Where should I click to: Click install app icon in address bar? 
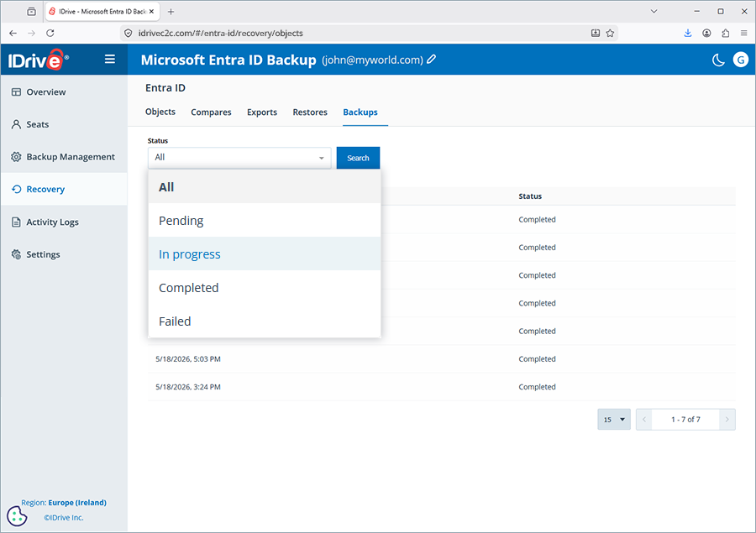596,34
